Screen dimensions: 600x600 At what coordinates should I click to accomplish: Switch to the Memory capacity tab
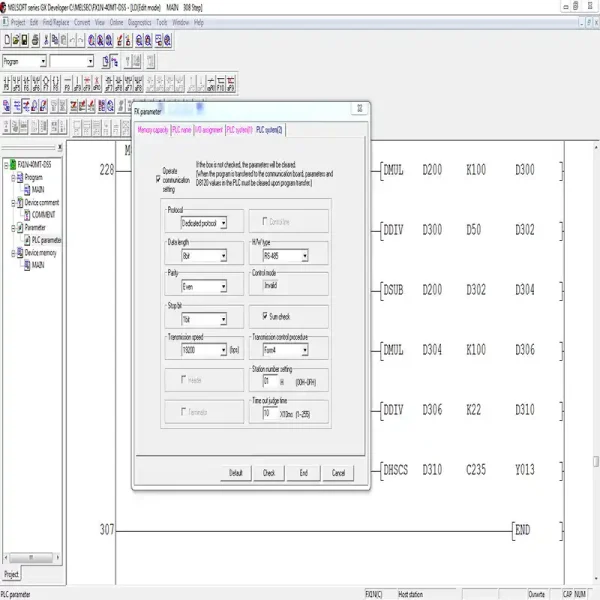point(153,130)
